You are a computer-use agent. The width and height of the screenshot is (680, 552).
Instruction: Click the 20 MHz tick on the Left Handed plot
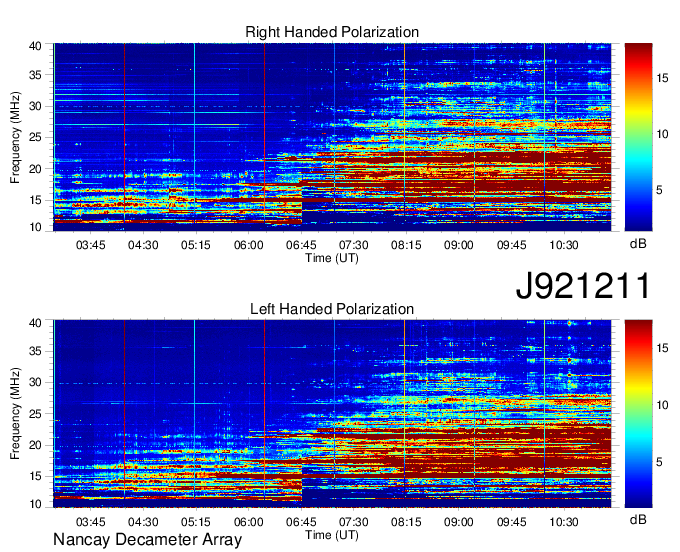pyautogui.click(x=35, y=445)
